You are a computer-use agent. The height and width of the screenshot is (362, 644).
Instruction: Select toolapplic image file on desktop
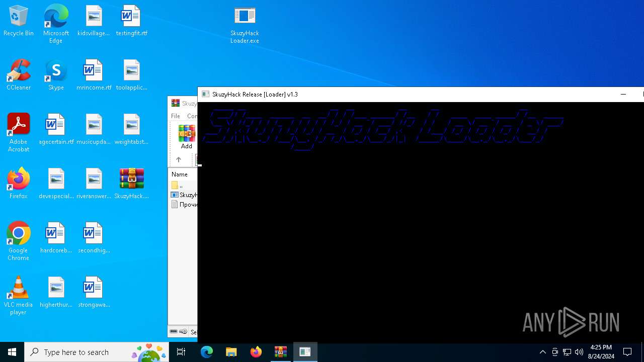131,75
